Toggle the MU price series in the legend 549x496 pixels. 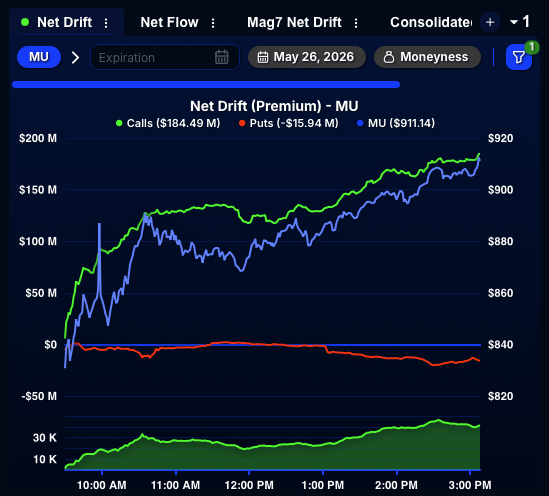396,123
